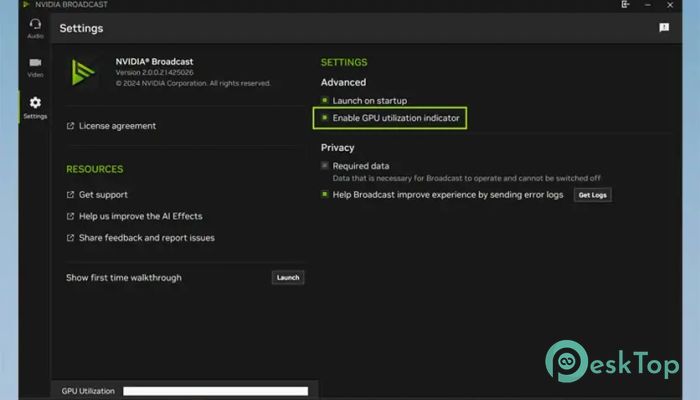This screenshot has width=700, height=400.
Task: Toggle sending error logs checkbox
Action: 325,194
